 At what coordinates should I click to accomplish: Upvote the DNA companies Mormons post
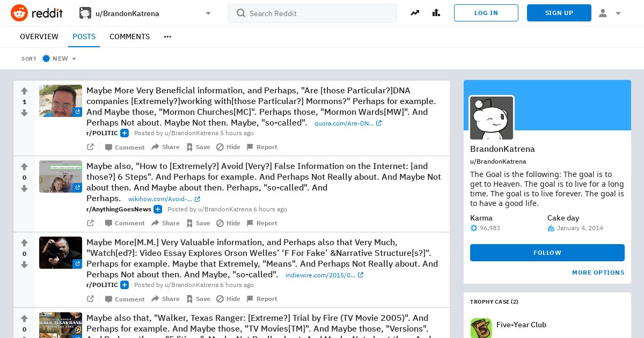point(24,91)
